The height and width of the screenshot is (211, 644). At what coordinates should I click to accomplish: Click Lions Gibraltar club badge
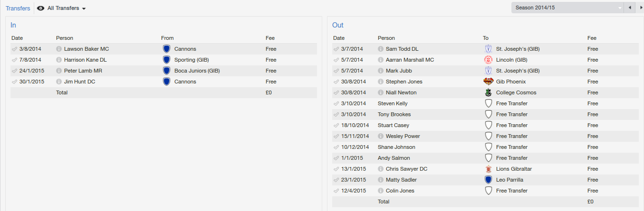click(488, 169)
